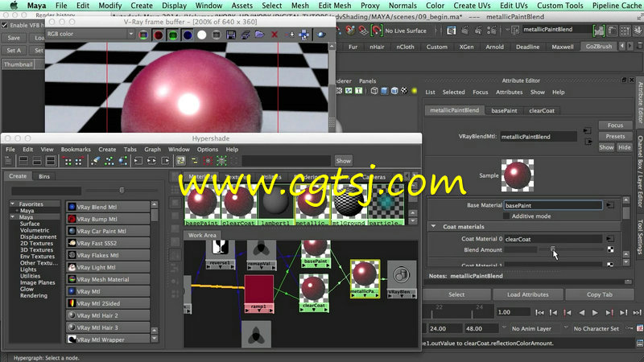This screenshot has height=362, width=644.
Task: Click rearrange graph icon in Hypershade
Action: (x=109, y=161)
